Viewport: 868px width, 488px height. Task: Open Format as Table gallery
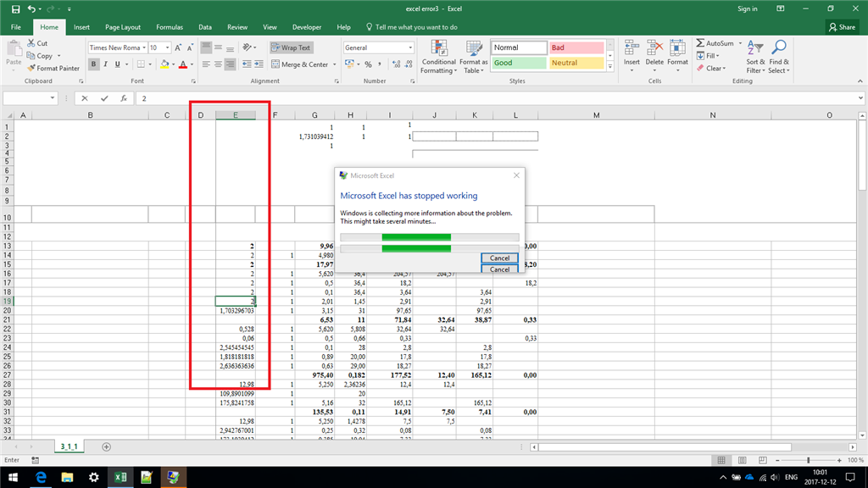click(x=473, y=57)
